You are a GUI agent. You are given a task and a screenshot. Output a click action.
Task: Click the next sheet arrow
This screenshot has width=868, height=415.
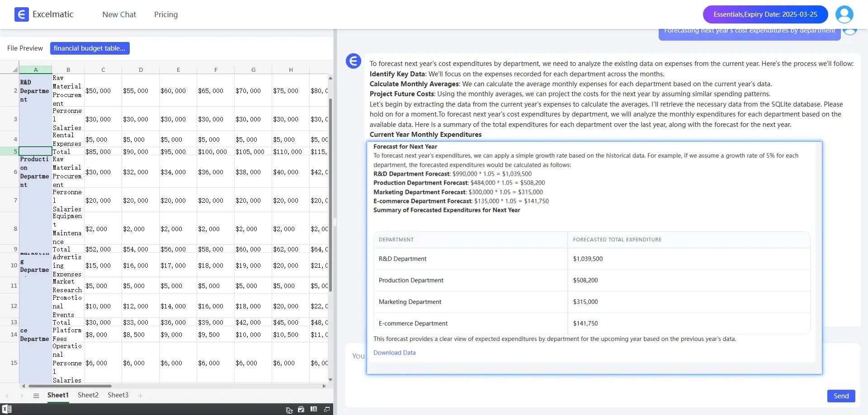click(x=22, y=396)
